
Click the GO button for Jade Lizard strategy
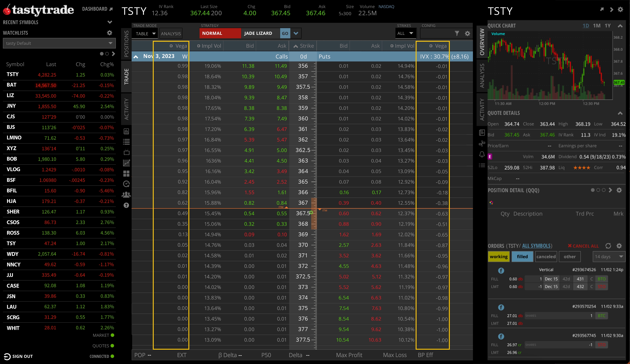(285, 33)
